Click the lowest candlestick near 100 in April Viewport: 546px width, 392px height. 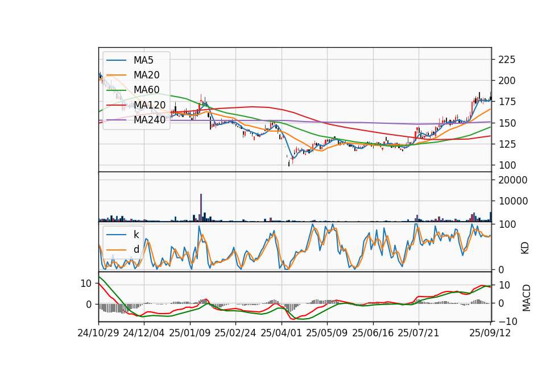289,163
